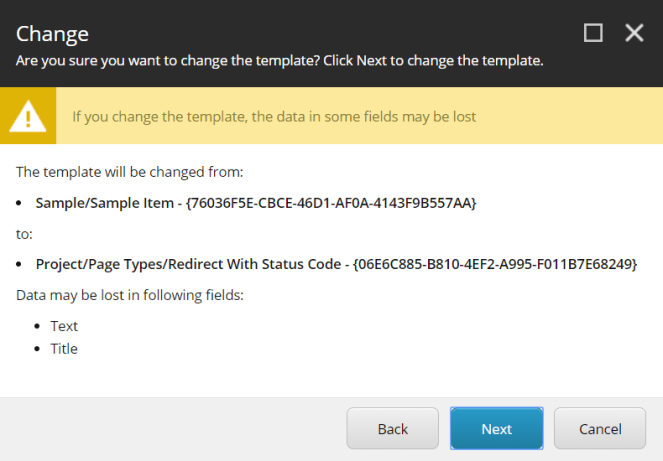
Task: Close the Change dialog with X
Action: point(634,33)
